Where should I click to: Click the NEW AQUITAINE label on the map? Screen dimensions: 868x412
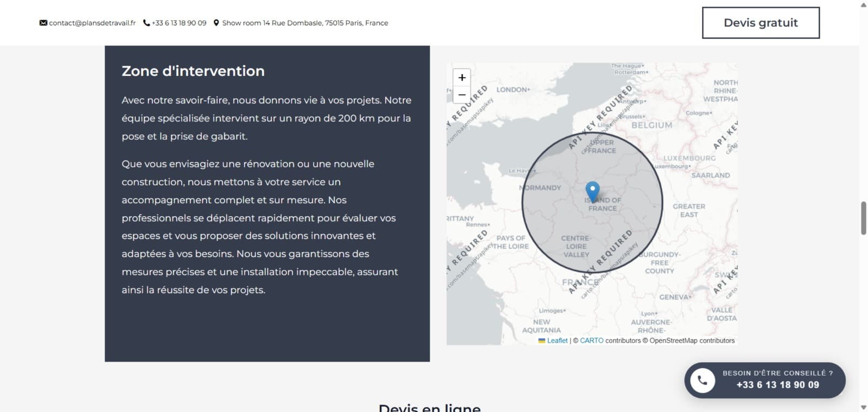(541, 326)
